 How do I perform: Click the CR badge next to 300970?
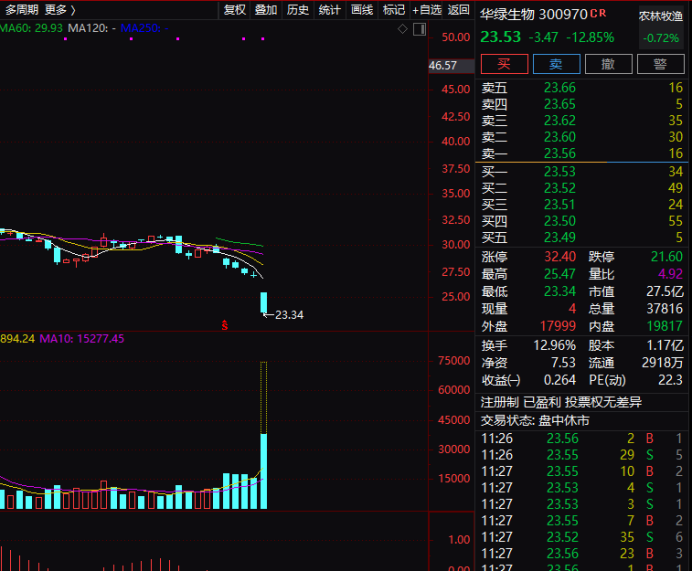pos(598,14)
